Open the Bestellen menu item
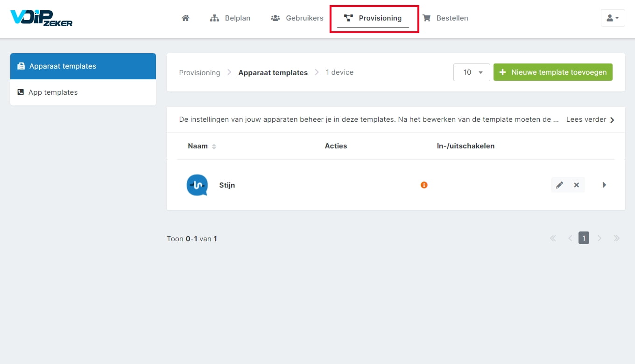The image size is (635, 364). click(x=445, y=18)
